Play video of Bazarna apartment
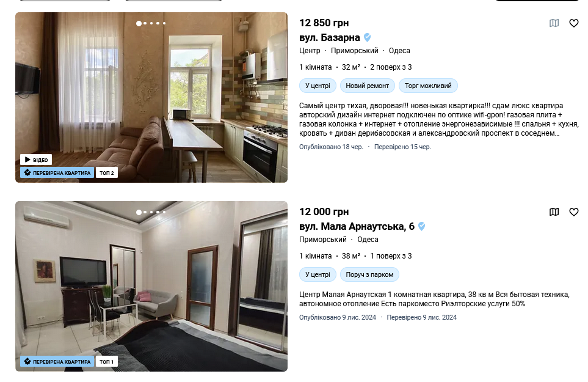This screenshot has width=588, height=382. pyautogui.click(x=36, y=160)
